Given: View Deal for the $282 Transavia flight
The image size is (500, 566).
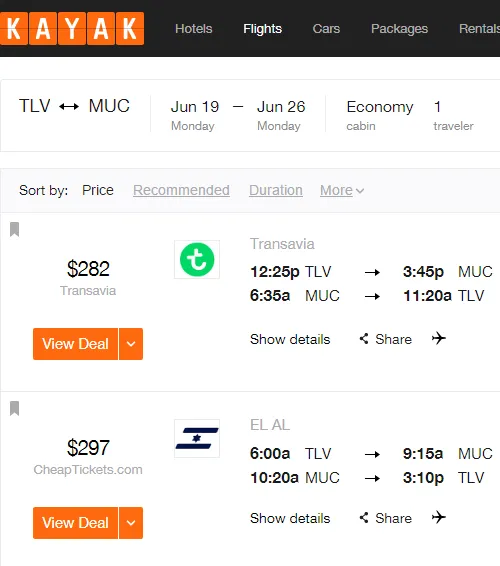Looking at the screenshot, I should tap(75, 344).
